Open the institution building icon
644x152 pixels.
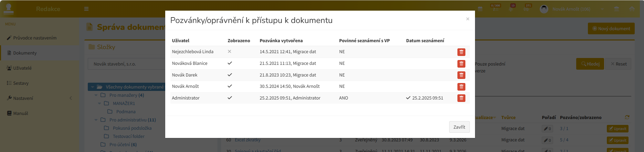coord(616,9)
